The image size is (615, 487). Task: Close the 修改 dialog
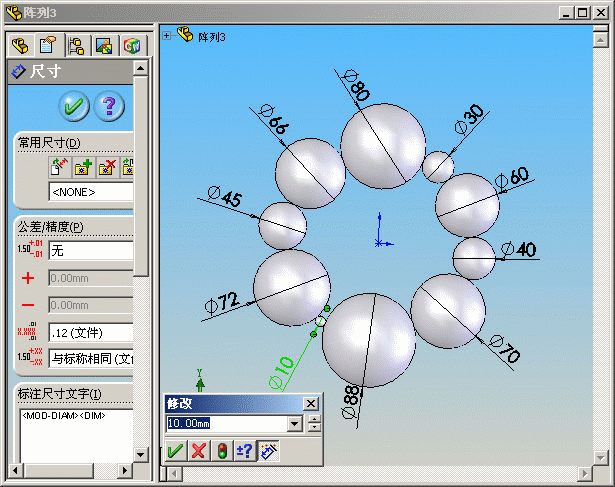(311, 403)
